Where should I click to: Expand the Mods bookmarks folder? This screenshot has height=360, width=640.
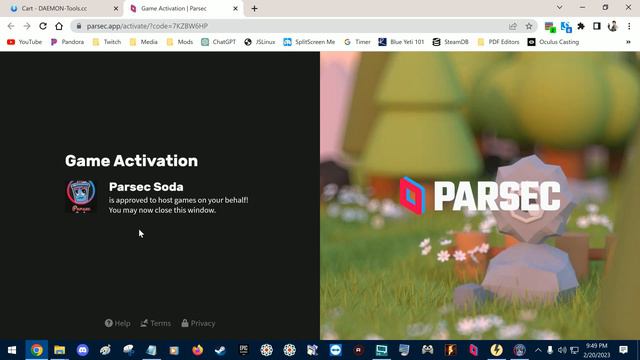click(180, 42)
